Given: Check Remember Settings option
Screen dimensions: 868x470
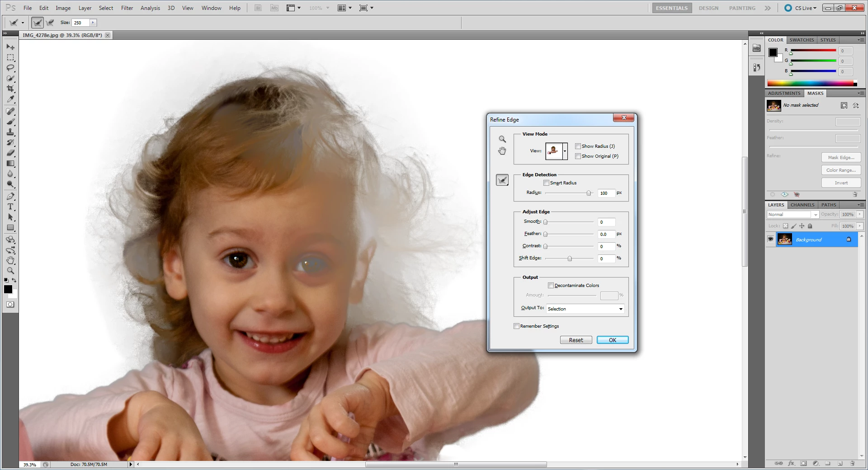Looking at the screenshot, I should 516,326.
